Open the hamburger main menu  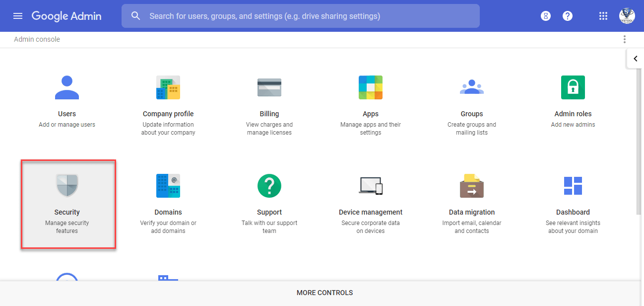coord(18,16)
